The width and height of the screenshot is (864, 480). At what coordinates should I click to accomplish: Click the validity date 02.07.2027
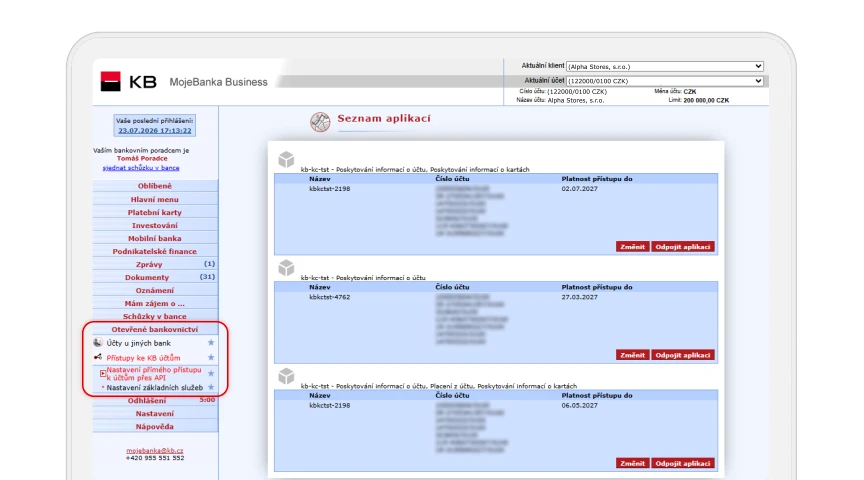[580, 188]
